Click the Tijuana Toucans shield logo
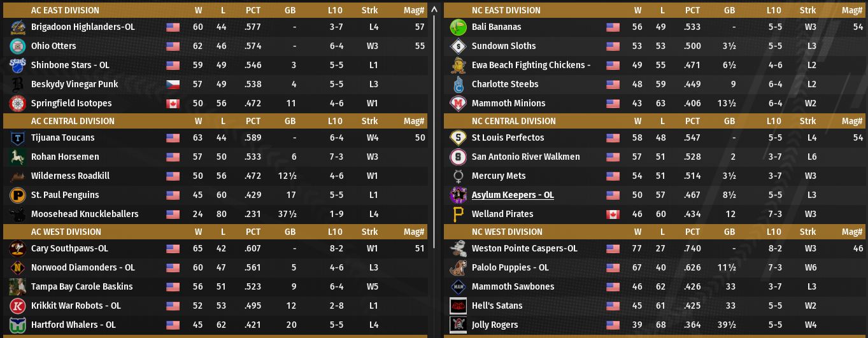 pyautogui.click(x=18, y=138)
